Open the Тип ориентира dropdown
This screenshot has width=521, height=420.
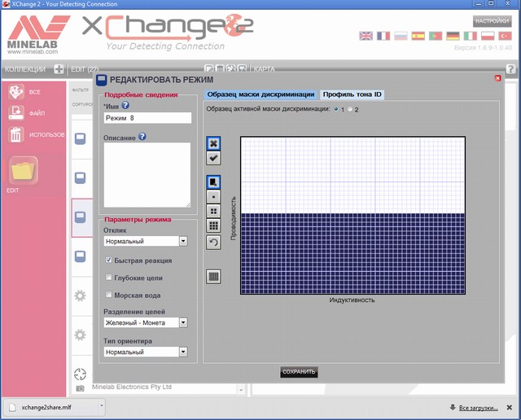click(x=183, y=352)
